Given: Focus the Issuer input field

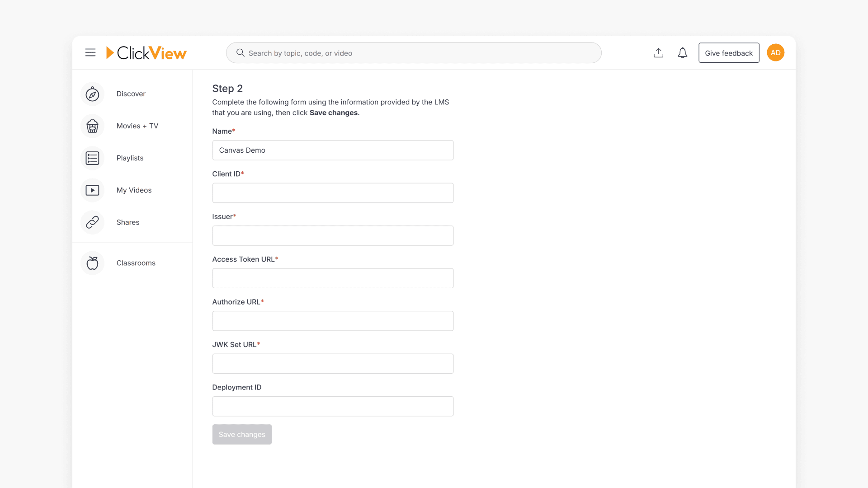Looking at the screenshot, I should 333,235.
